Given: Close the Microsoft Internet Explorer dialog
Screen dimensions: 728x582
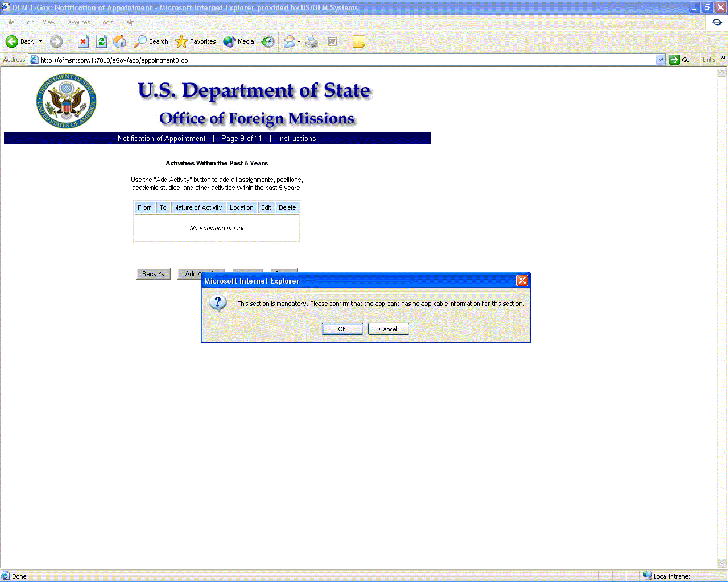Looking at the screenshot, I should (522, 281).
